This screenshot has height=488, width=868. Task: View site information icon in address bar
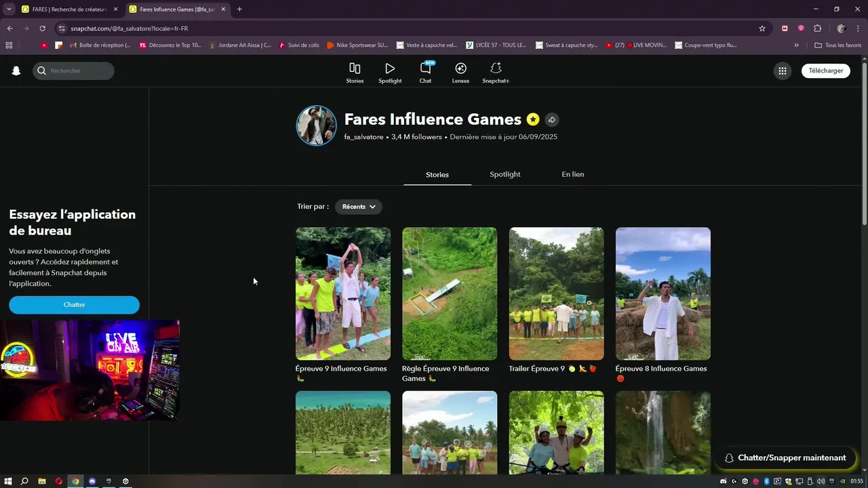click(62, 28)
